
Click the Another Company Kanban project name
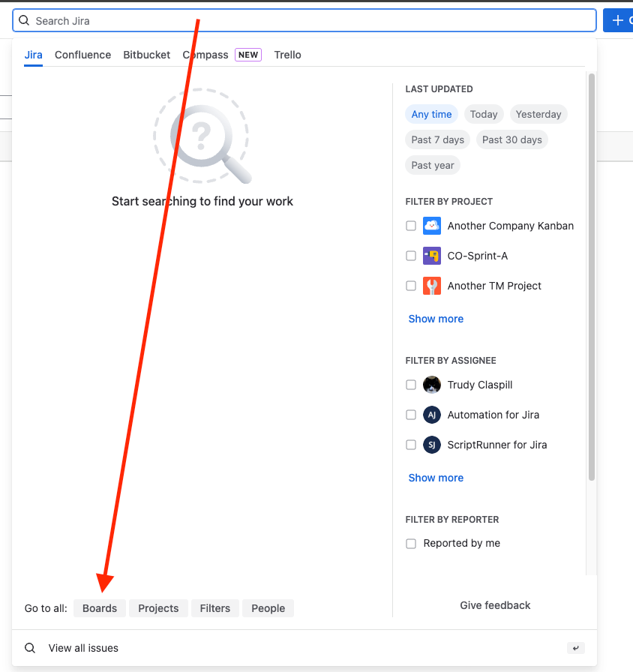(x=511, y=226)
